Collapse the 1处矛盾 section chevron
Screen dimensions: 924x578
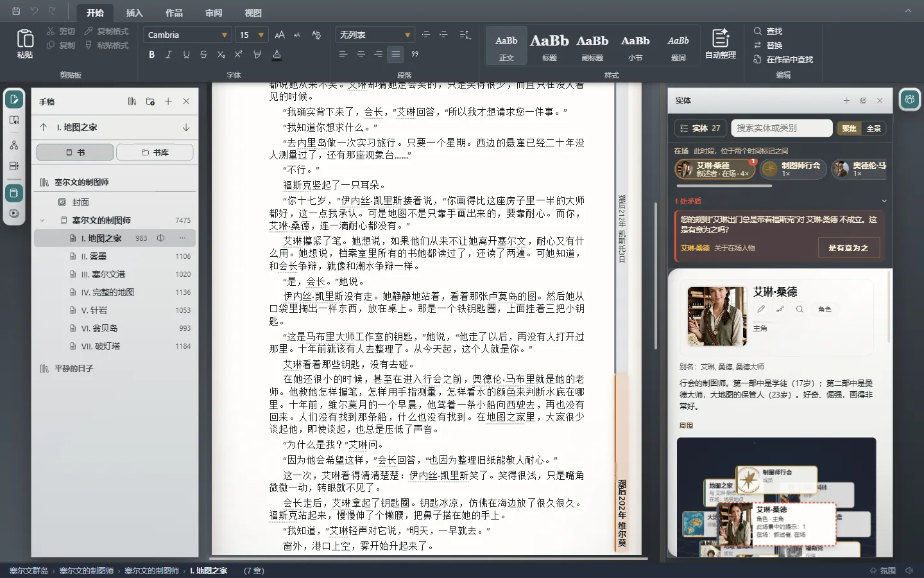pyautogui.click(x=884, y=201)
